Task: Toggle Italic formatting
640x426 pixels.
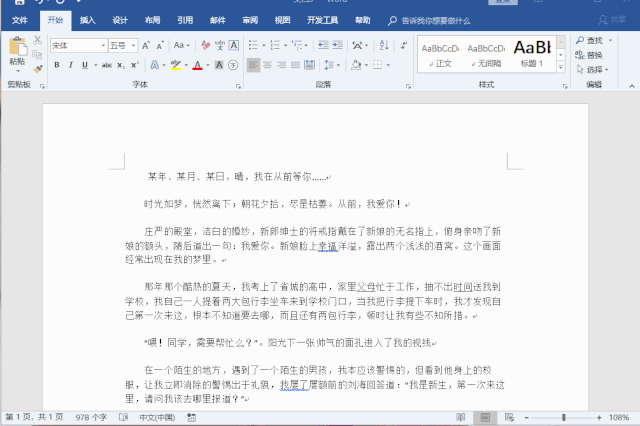Action: click(x=71, y=65)
